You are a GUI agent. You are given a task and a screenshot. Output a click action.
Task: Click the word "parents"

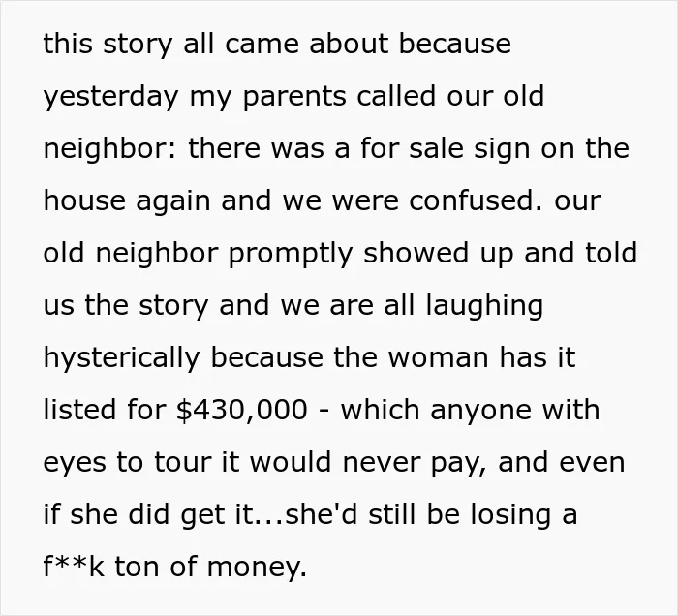tap(294, 97)
